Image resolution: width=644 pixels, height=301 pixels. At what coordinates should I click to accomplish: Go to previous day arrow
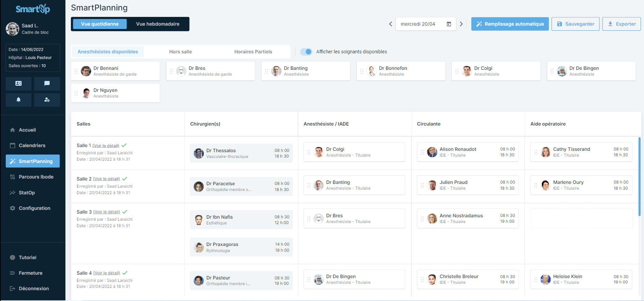pos(390,24)
